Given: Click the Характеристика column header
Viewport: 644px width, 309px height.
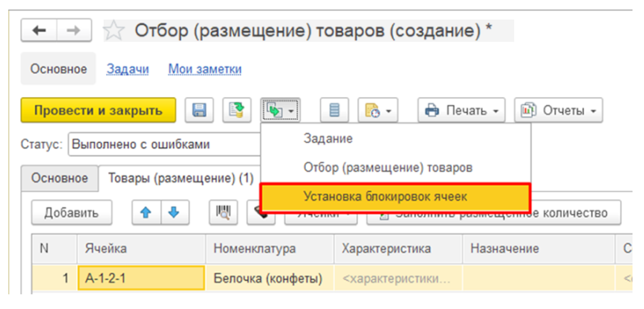Looking at the screenshot, I should pos(398,248).
